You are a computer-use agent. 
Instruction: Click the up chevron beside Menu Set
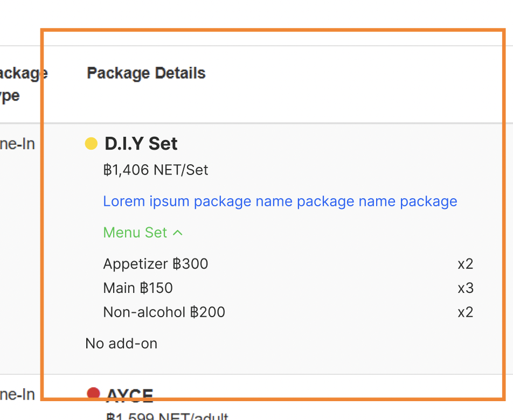coord(178,233)
